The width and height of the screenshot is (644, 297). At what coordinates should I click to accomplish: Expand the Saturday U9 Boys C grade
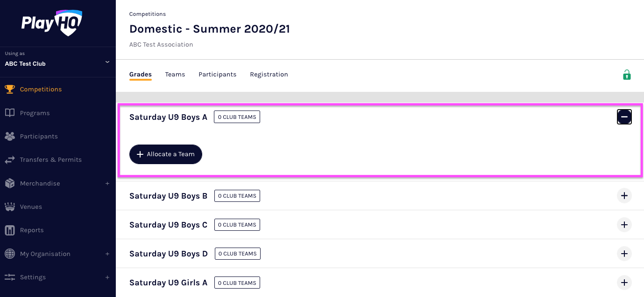(x=624, y=225)
